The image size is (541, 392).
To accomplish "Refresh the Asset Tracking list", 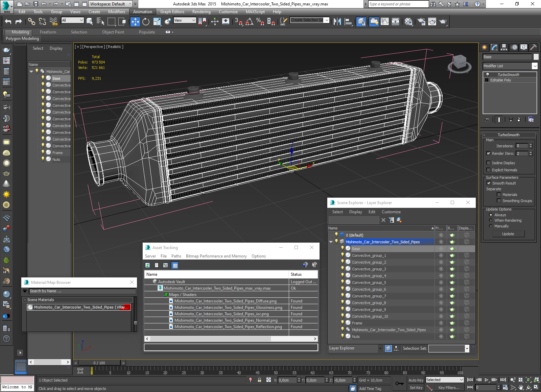I will (147, 265).
